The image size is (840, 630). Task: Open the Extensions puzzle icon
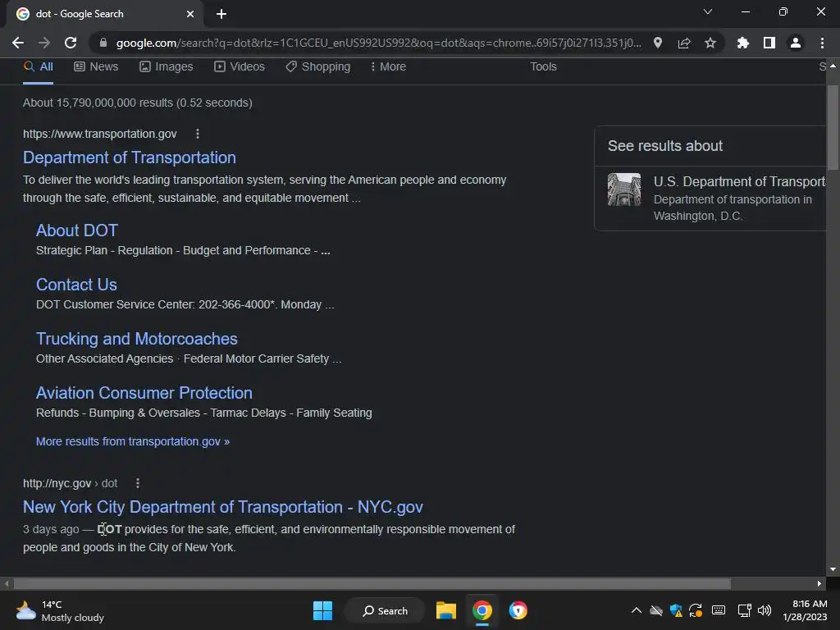[x=743, y=43]
